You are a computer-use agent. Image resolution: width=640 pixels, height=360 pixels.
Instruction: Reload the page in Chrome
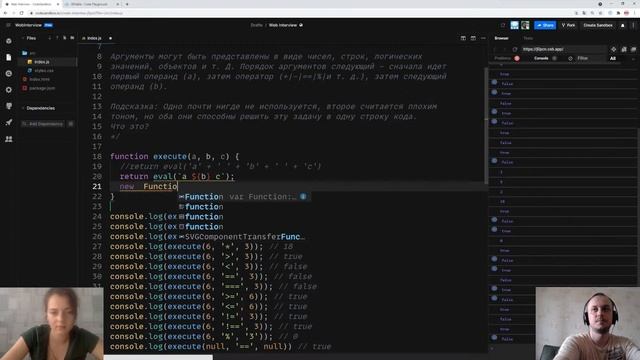click(21, 13)
